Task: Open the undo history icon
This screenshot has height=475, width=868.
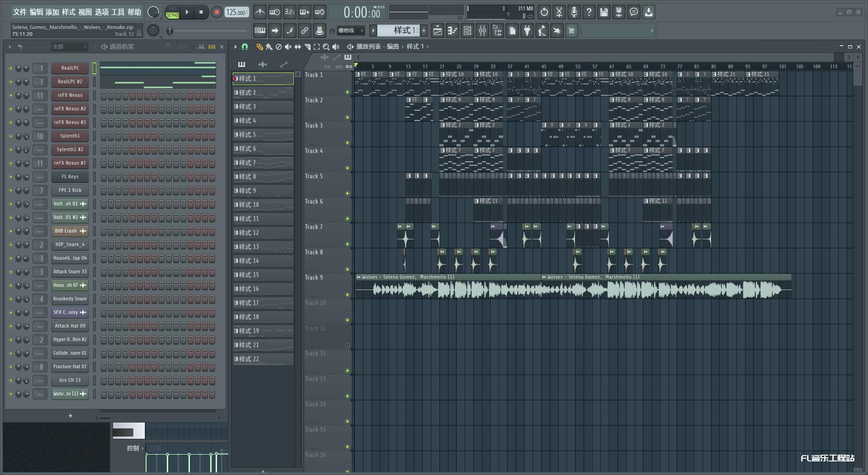Action: tap(544, 12)
